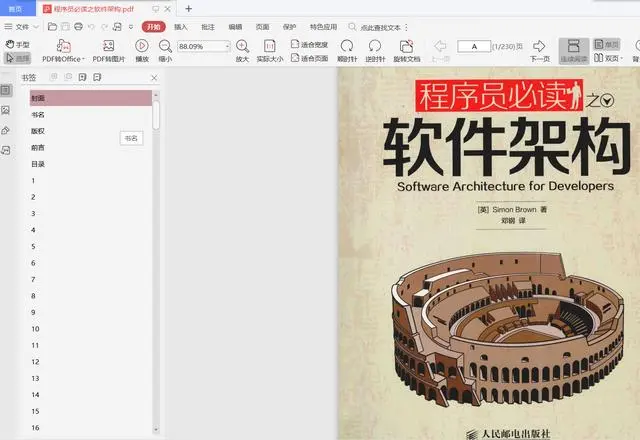Jump to bookmark chapter 1
The width and height of the screenshot is (640, 440).
point(33,180)
